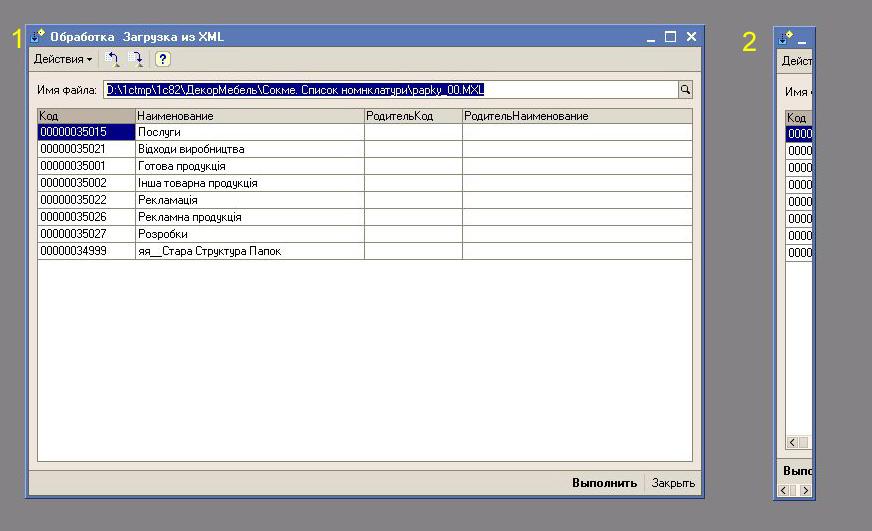The image size is (872, 531).
Task: Click the table icon with upward curved arrow
Action: tap(112, 59)
